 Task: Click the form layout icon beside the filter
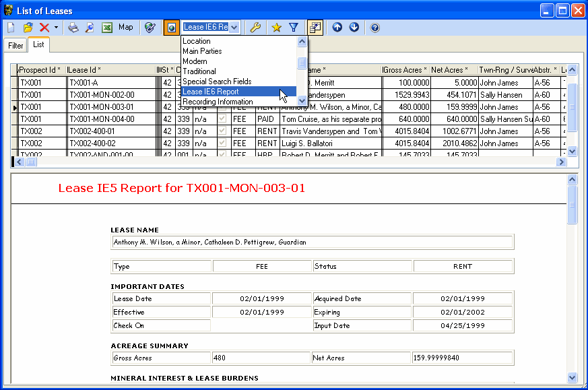pyautogui.click(x=315, y=28)
